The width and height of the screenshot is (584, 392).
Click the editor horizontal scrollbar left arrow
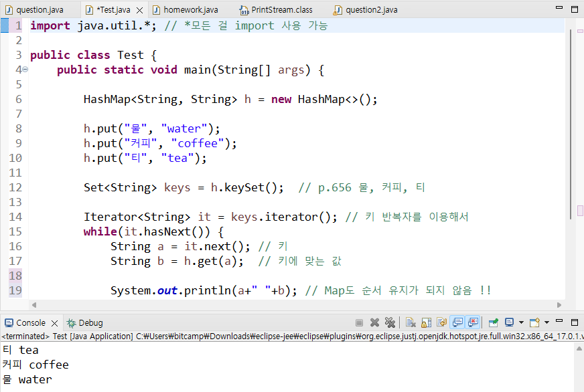(x=34, y=305)
